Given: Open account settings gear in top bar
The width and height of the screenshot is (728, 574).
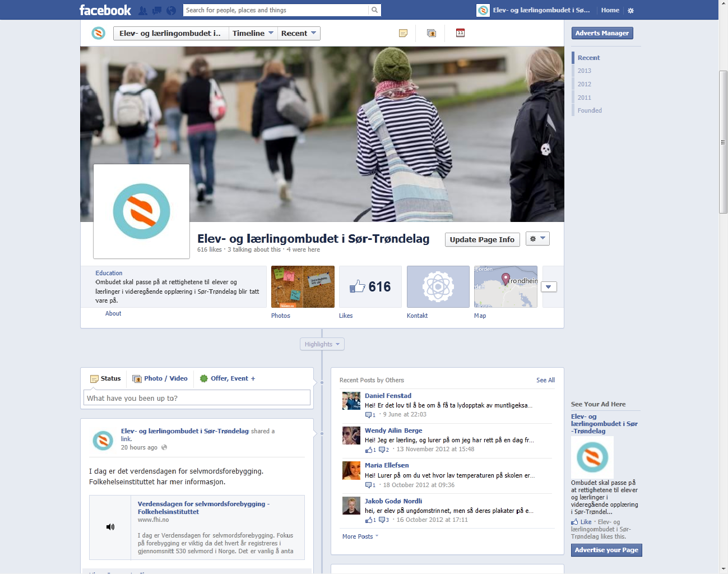Looking at the screenshot, I should (630, 10).
